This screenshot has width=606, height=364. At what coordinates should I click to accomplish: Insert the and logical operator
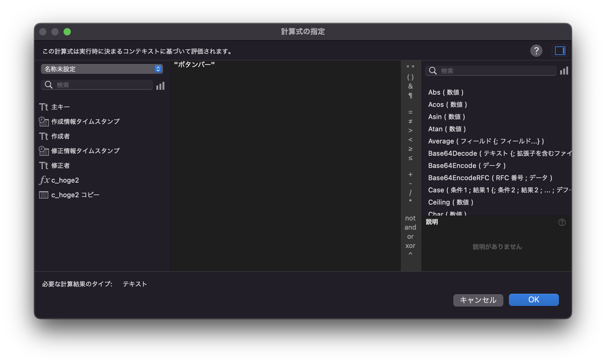pos(411,227)
